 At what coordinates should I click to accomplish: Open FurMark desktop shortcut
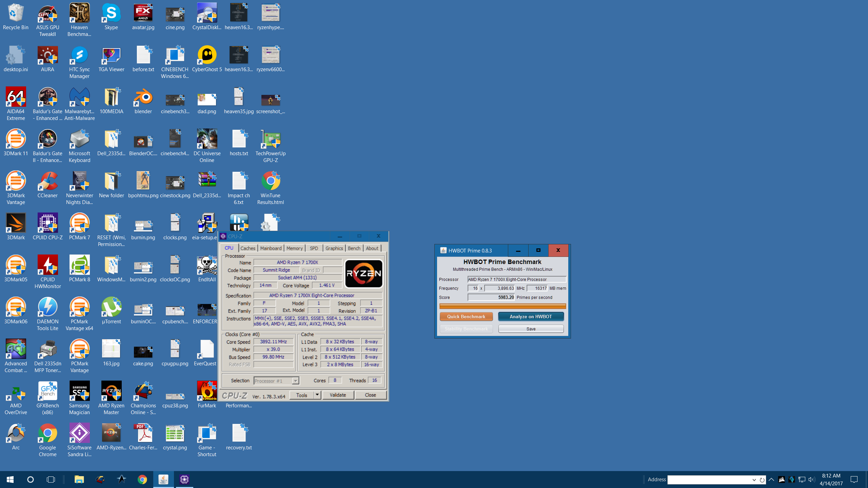pos(207,395)
